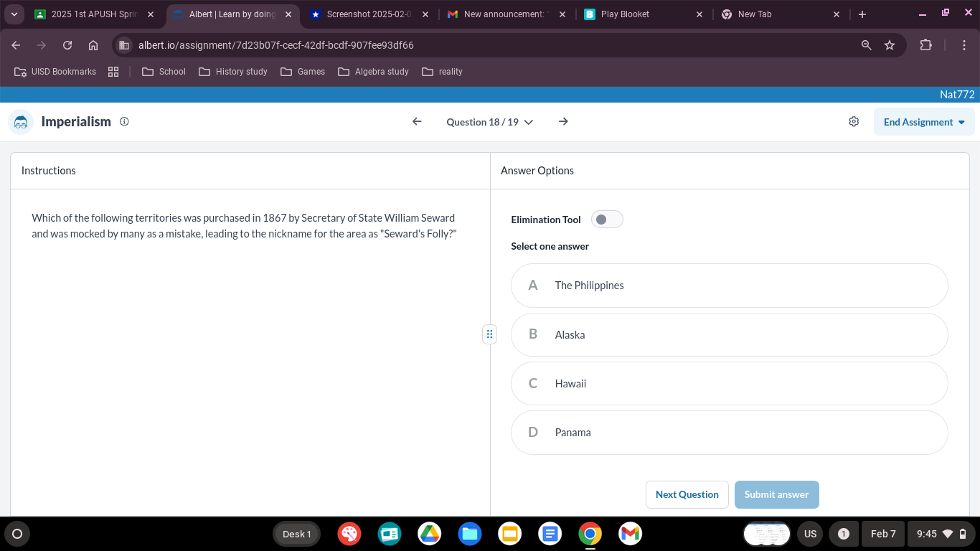
Task: Open the notification count indicator
Action: pyautogui.click(x=844, y=534)
